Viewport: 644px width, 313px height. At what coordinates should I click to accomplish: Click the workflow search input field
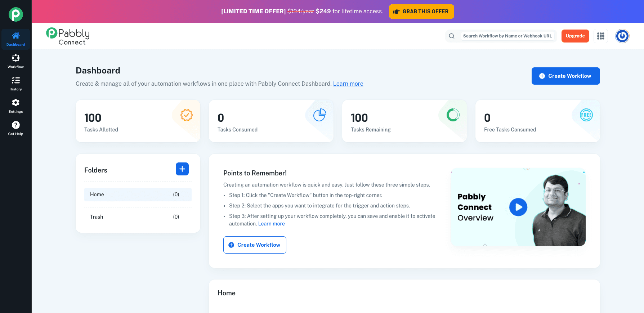click(508, 36)
